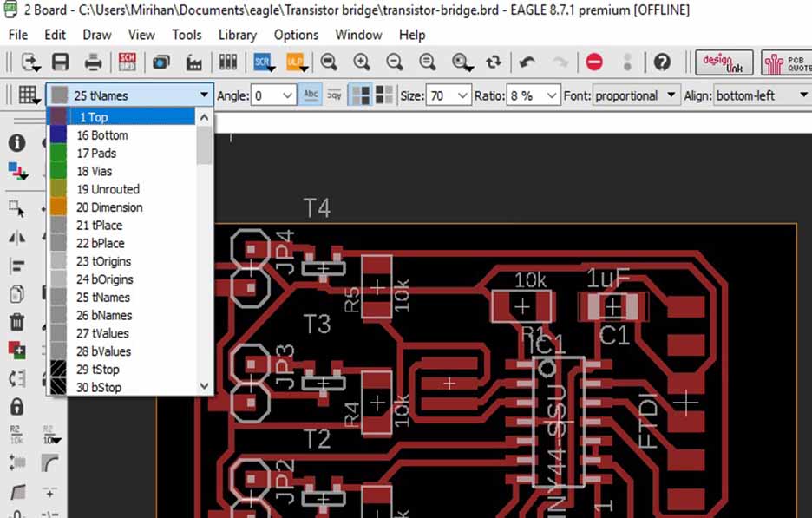
Task: Select layer 20 Dimension in list
Action: (x=121, y=207)
